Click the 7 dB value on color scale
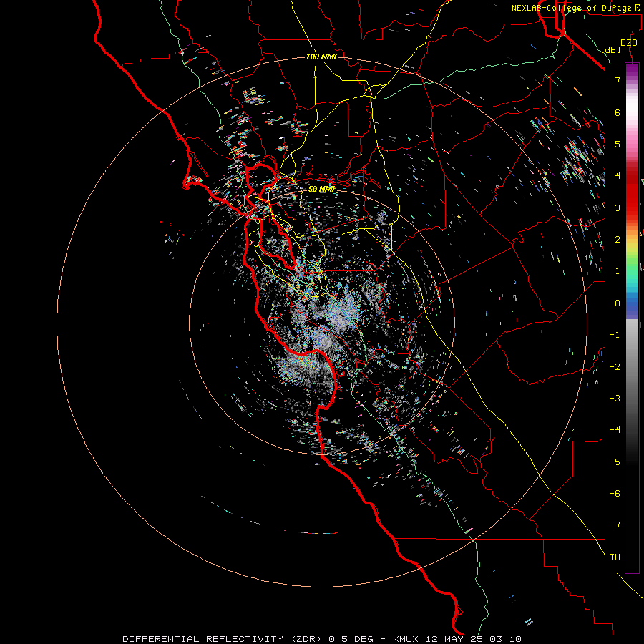 click(618, 80)
